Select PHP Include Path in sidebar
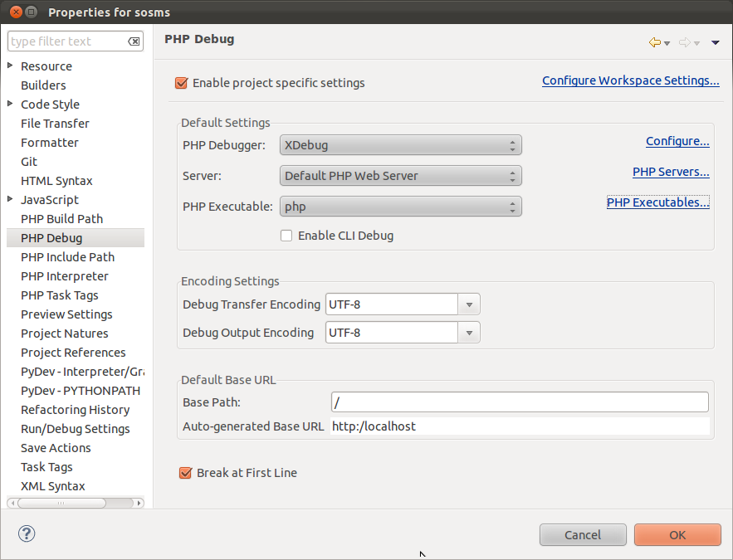The height and width of the screenshot is (560, 733). (68, 257)
